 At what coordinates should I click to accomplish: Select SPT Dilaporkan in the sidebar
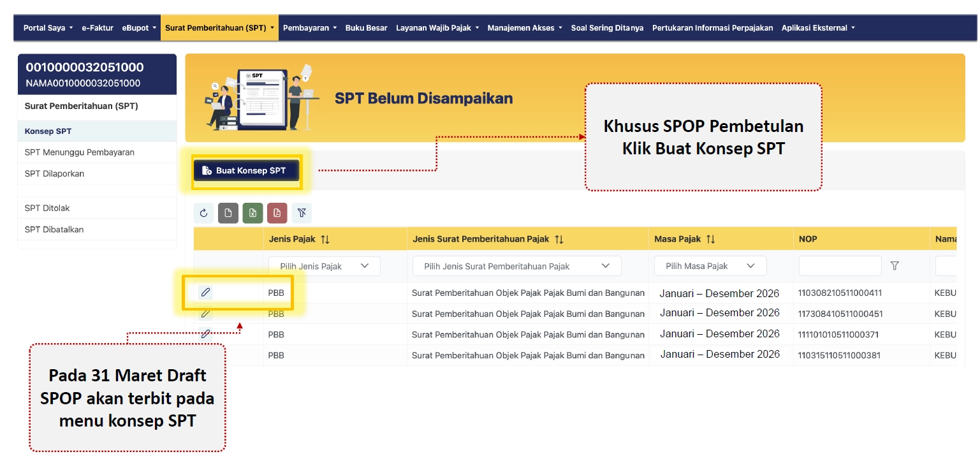(55, 173)
